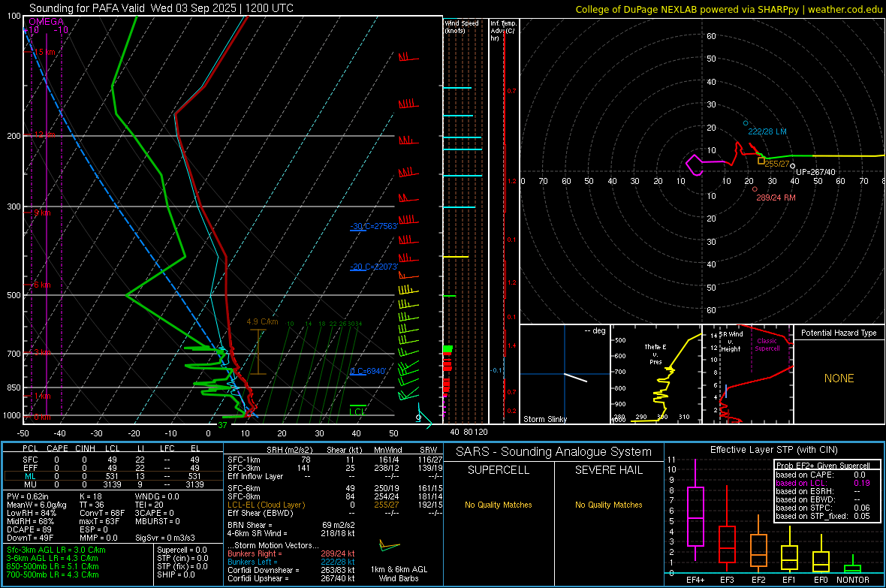
Task: Click the Supercell = 0.0 composite value
Action: pos(182,550)
